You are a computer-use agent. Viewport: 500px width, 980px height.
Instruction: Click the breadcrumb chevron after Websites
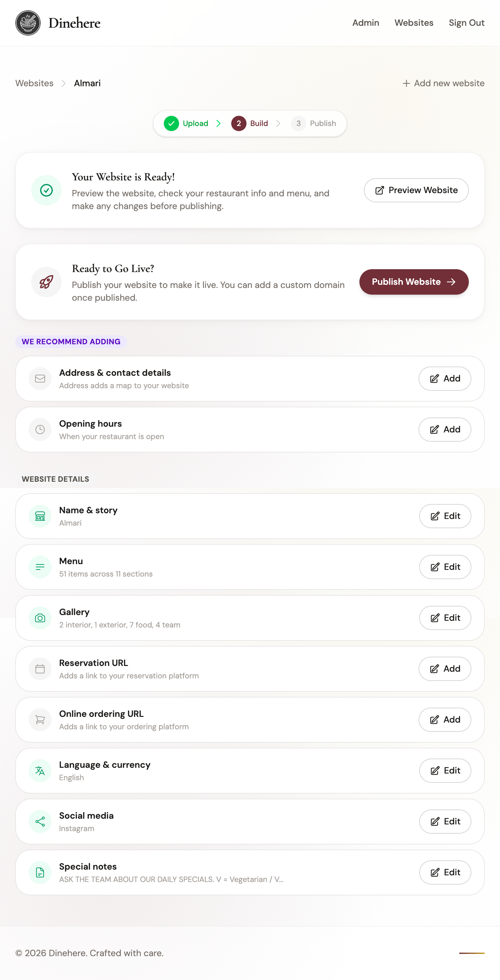pyautogui.click(x=63, y=83)
